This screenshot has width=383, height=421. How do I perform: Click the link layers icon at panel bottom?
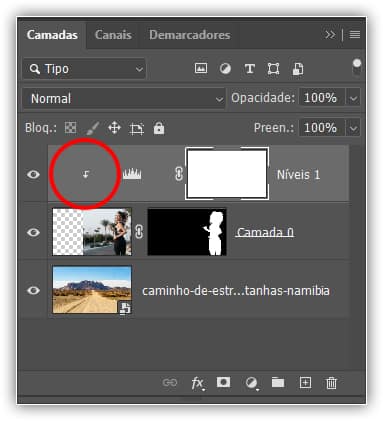pos(170,382)
